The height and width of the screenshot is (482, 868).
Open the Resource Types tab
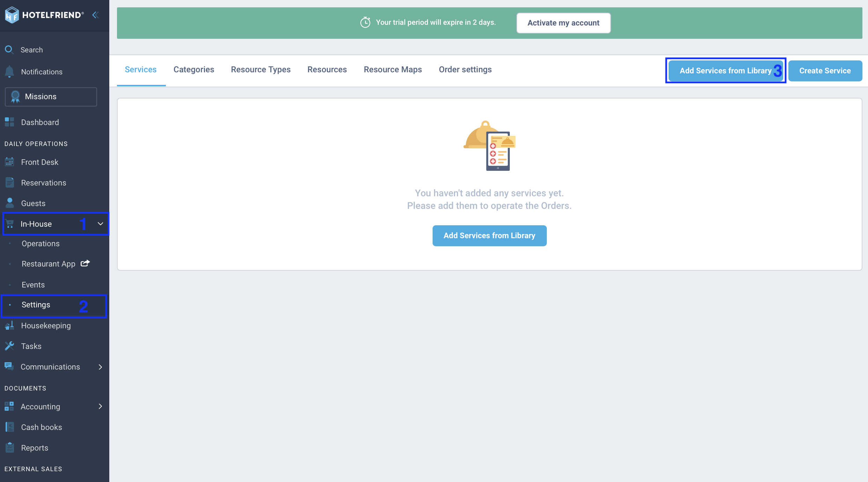point(260,70)
